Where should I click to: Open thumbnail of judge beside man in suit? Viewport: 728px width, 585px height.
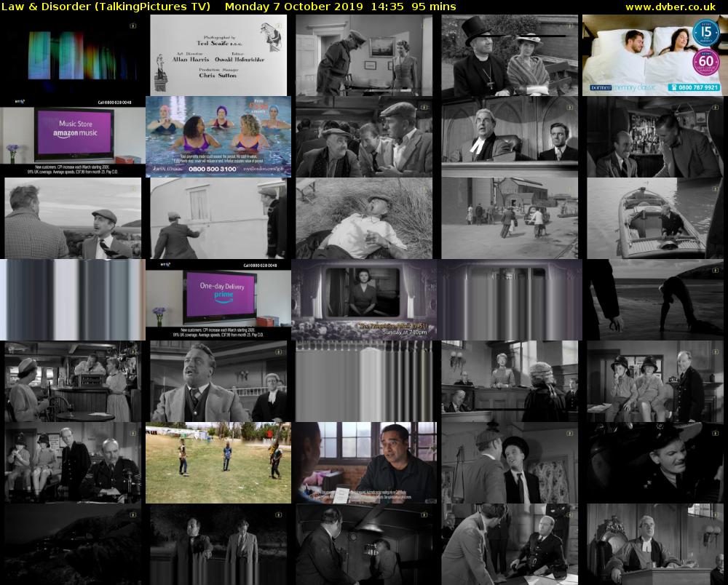click(510, 137)
